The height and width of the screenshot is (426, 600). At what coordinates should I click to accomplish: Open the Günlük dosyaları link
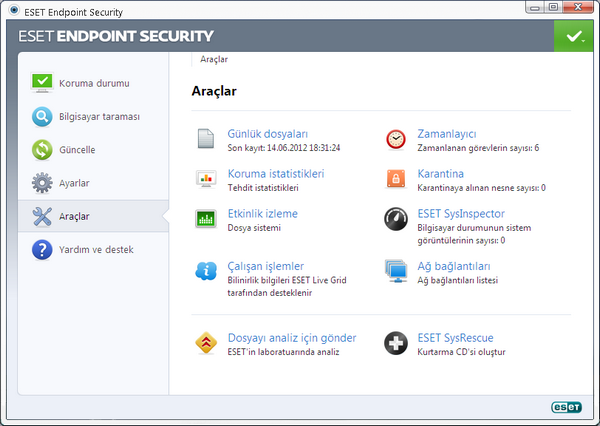coord(267,134)
